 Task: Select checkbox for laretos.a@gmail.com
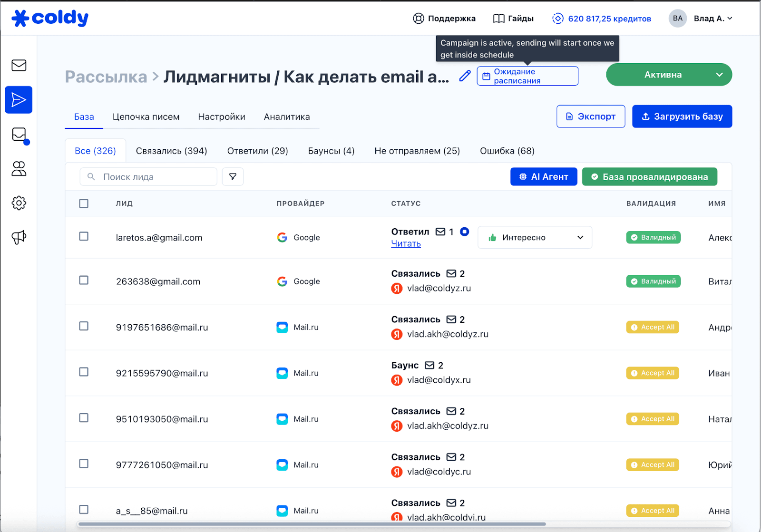coord(84,236)
